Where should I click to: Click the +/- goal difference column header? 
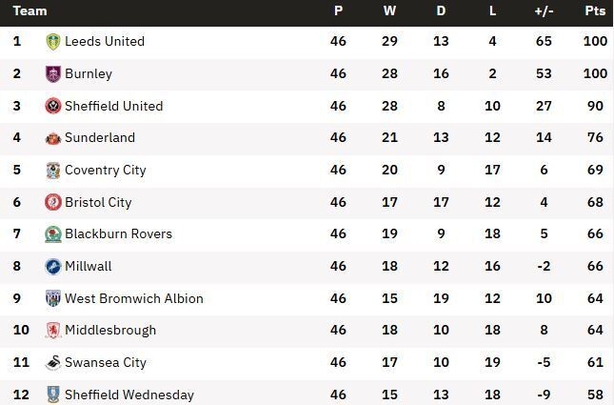point(544,11)
